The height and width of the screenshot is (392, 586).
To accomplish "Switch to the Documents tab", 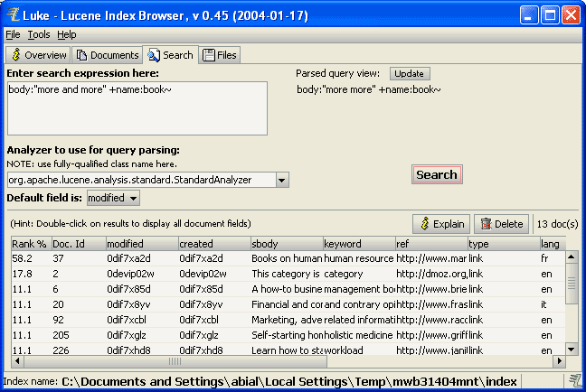I will tap(108, 55).
